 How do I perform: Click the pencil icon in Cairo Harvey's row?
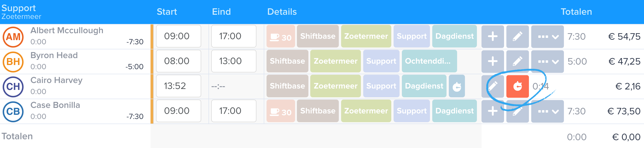pyautogui.click(x=493, y=86)
